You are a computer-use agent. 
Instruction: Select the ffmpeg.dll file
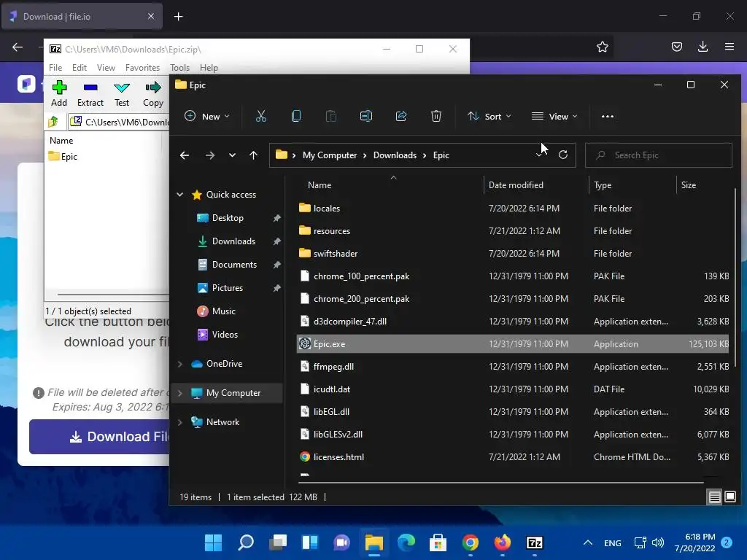(513, 367)
